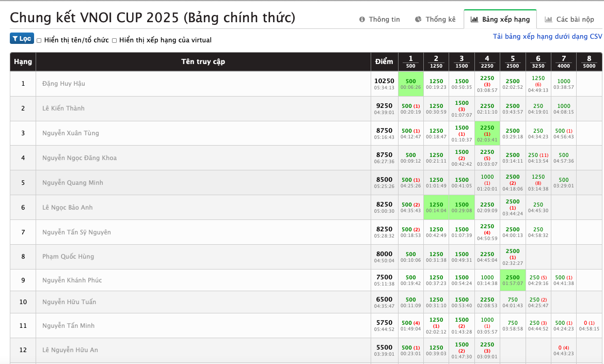The image size is (604, 364).
Task: Click the green 500 cell at 00:06:26
Action: 410,84
